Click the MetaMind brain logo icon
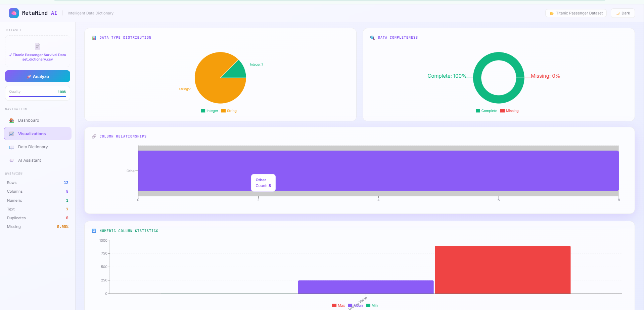The image size is (644, 310). click(x=14, y=13)
